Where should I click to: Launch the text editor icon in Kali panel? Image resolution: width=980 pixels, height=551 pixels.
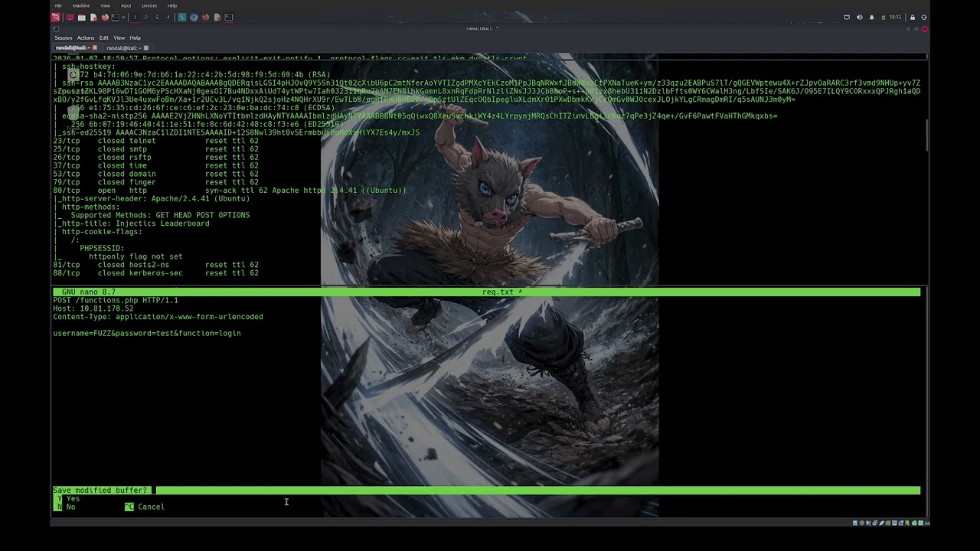[x=93, y=17]
